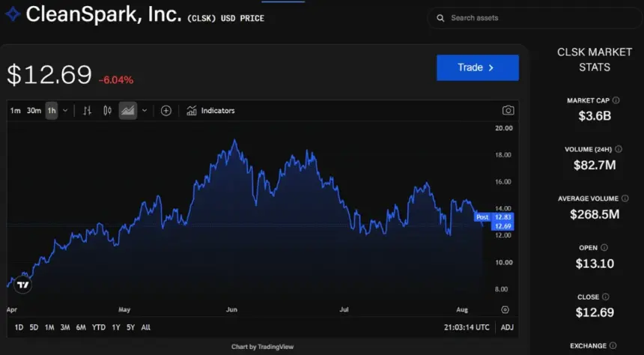Show Exchange info icon

[613, 346]
